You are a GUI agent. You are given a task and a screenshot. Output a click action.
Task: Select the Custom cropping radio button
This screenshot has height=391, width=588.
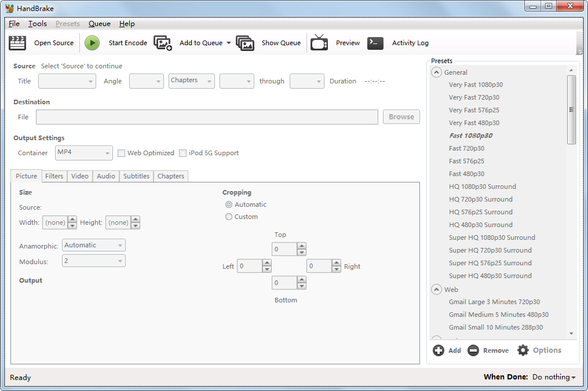(x=229, y=217)
